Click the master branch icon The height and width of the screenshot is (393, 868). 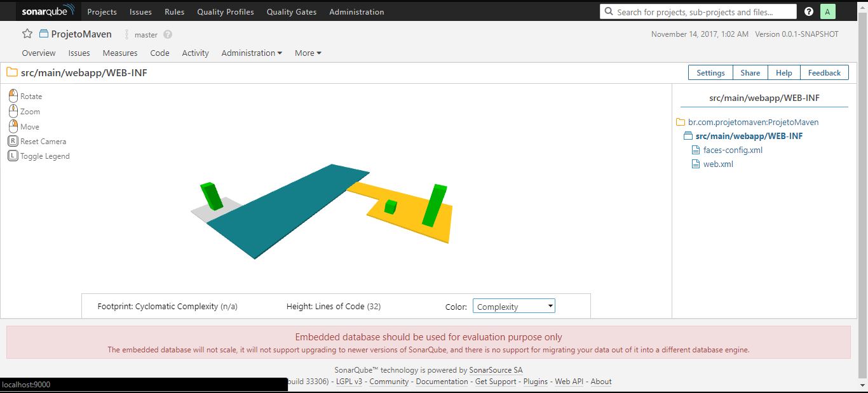click(x=126, y=35)
